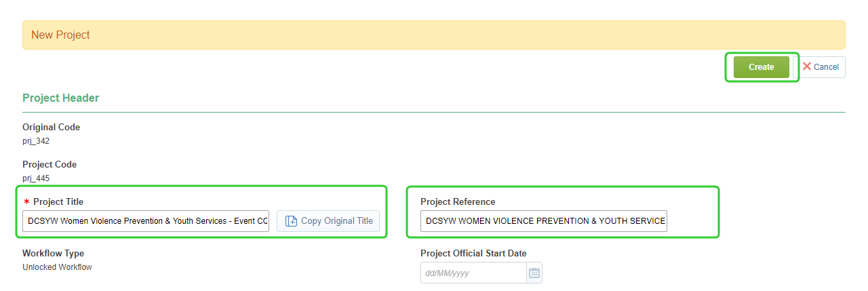Click the red X icon on Cancel

pos(807,66)
